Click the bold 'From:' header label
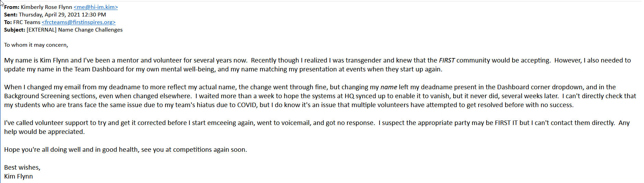This screenshot has width=644, height=183. pyautogui.click(x=12, y=7)
